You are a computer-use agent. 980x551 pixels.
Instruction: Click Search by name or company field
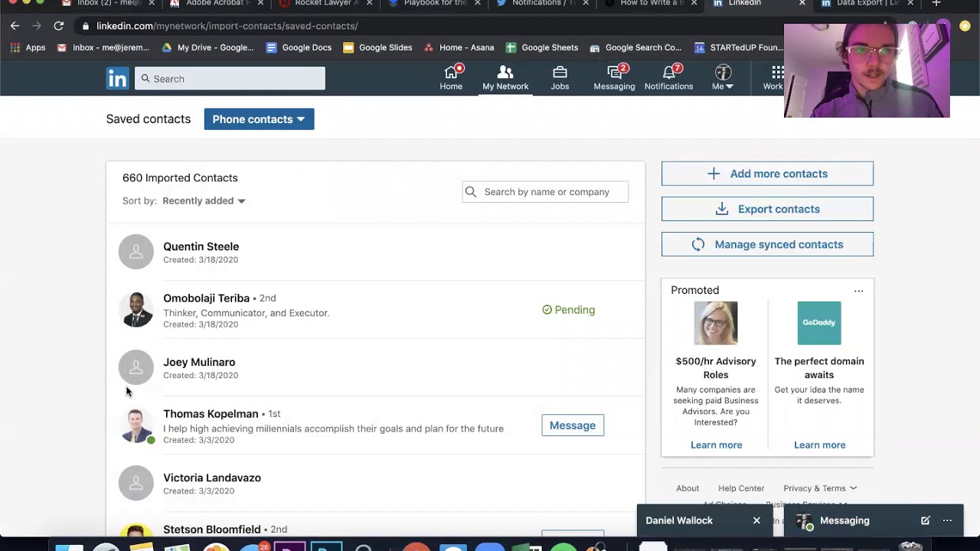[x=545, y=192]
